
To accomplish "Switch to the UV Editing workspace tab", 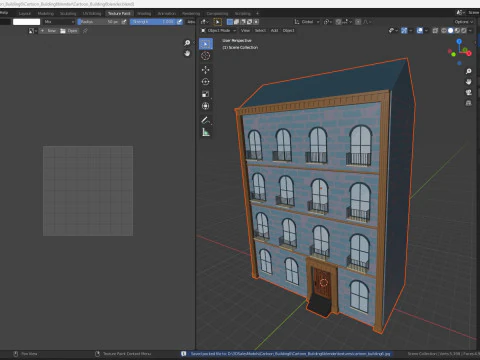I will click(92, 13).
